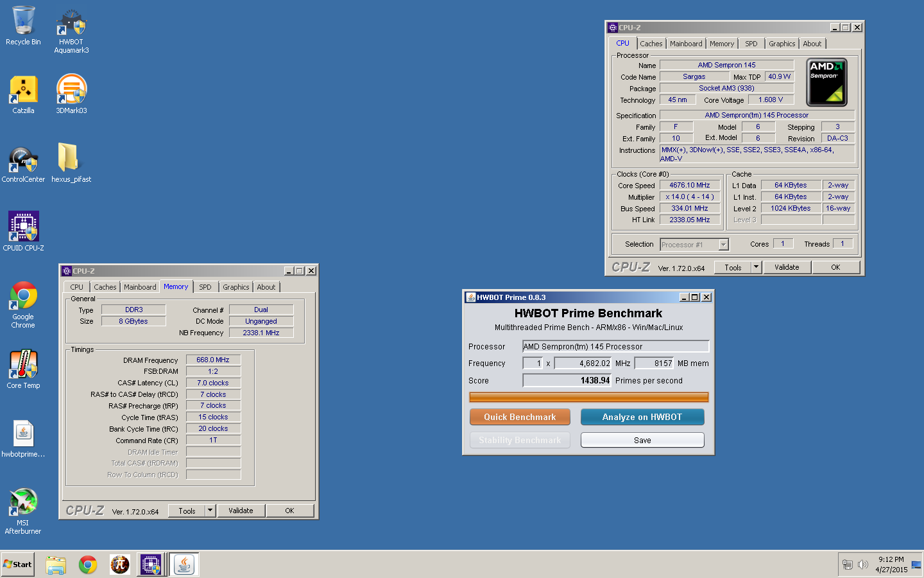Click the Processor name field in HWBOT Prime
This screenshot has width=924, height=578.
click(615, 346)
